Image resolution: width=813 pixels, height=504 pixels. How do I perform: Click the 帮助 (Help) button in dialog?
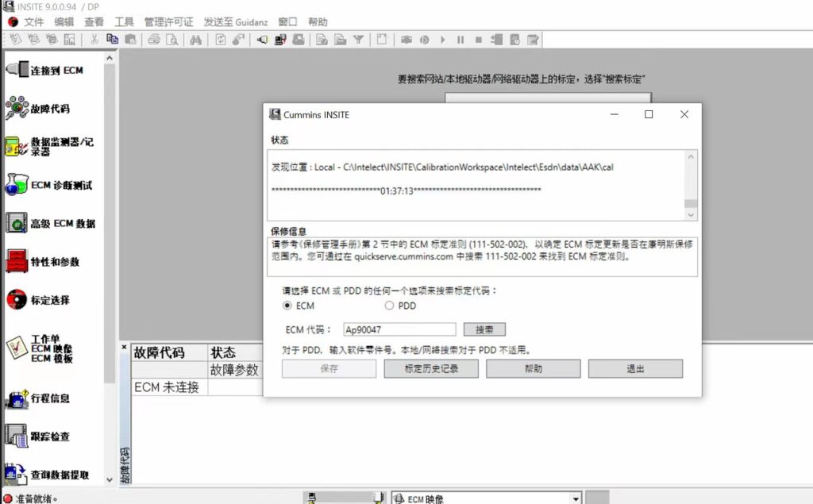click(x=533, y=368)
